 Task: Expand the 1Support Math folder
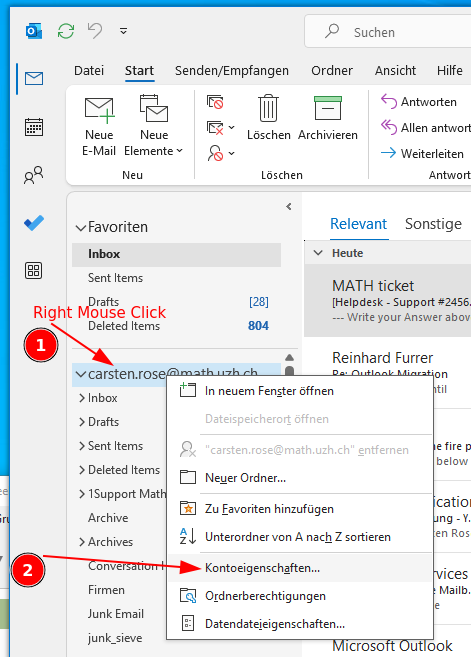click(x=82, y=494)
